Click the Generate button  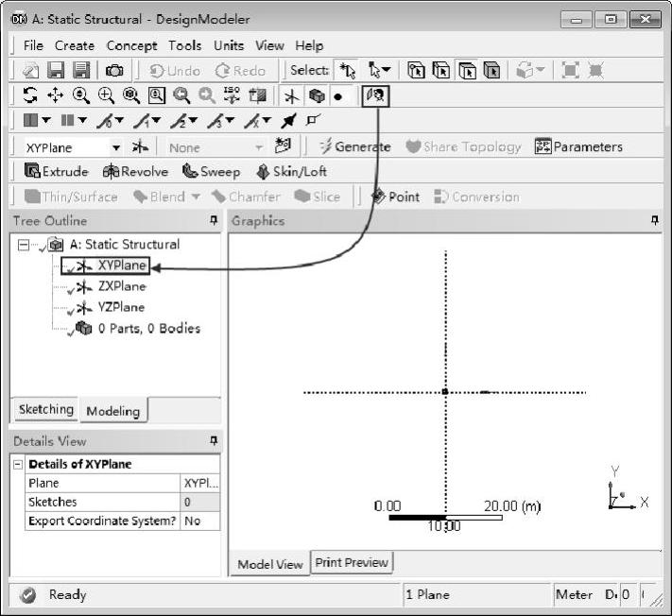click(355, 146)
